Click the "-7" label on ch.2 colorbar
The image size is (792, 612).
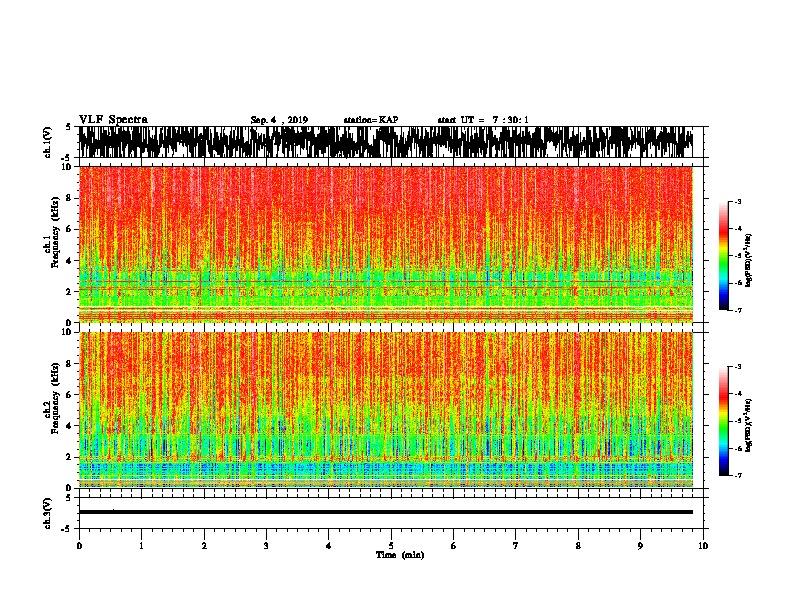click(x=737, y=475)
